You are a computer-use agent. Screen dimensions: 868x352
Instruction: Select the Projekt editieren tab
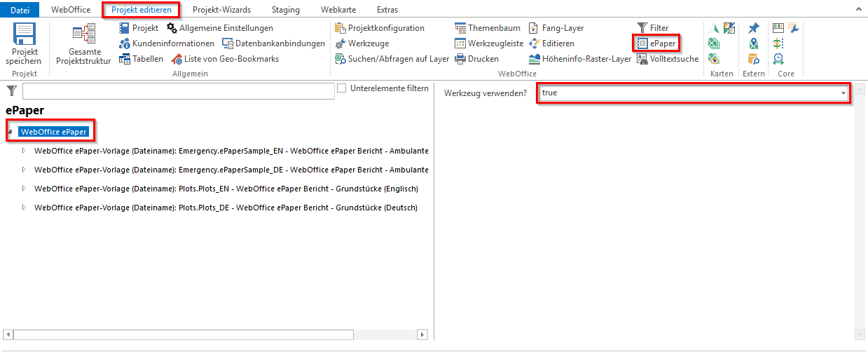(x=142, y=10)
